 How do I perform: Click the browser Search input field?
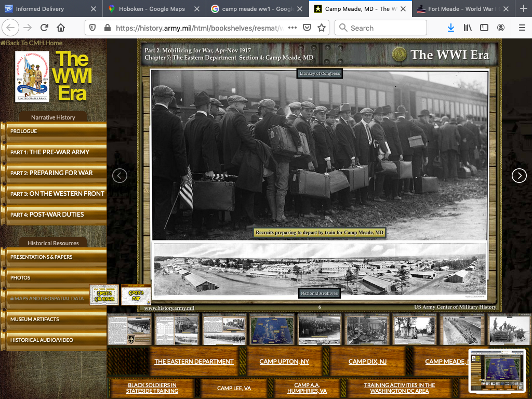pos(384,28)
